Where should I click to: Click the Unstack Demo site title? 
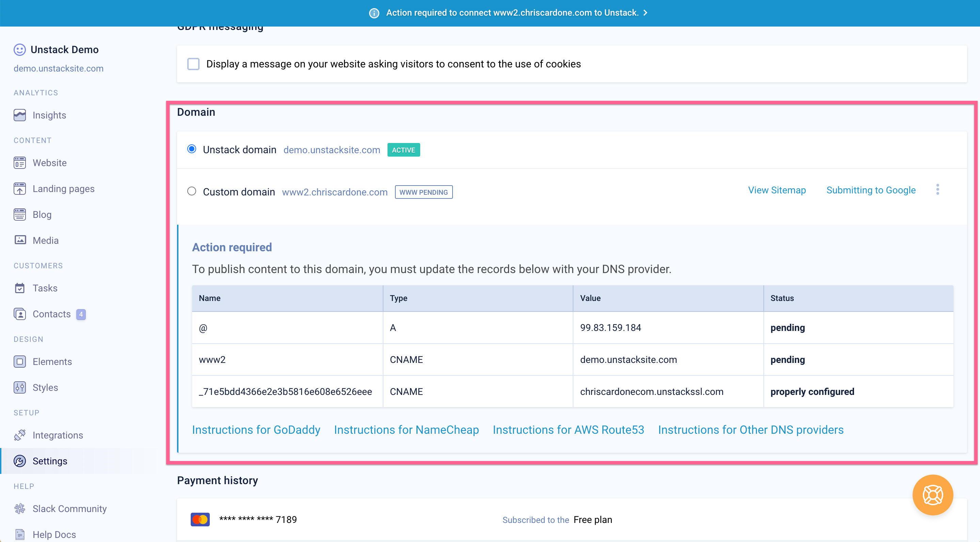coord(64,50)
